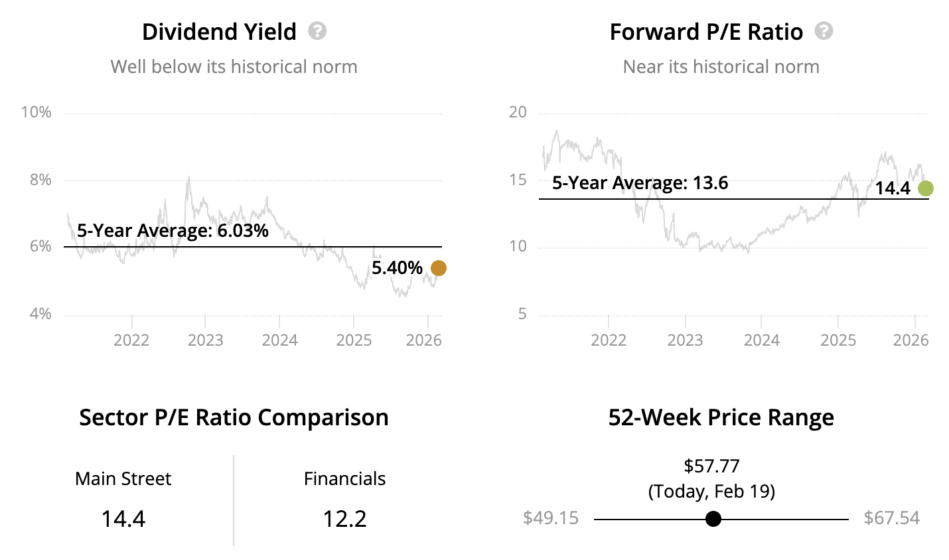Viewport: 949px width, 560px height.
Task: Click the Main Street P/E value 14.4
Action: point(123,519)
